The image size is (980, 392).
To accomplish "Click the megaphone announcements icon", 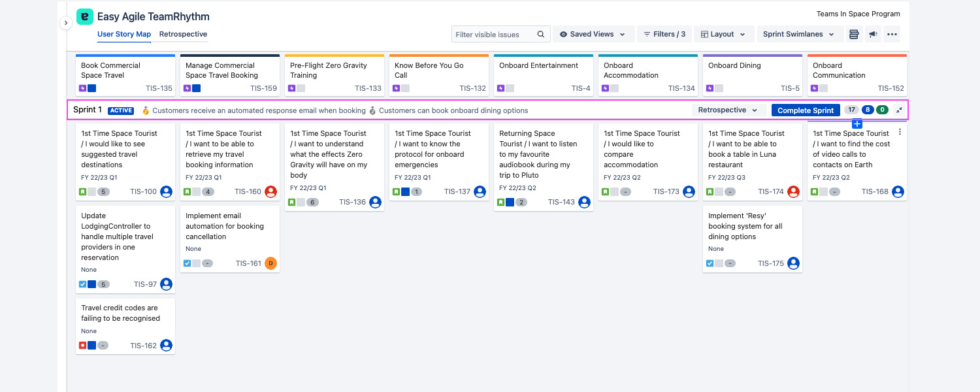I will (873, 35).
